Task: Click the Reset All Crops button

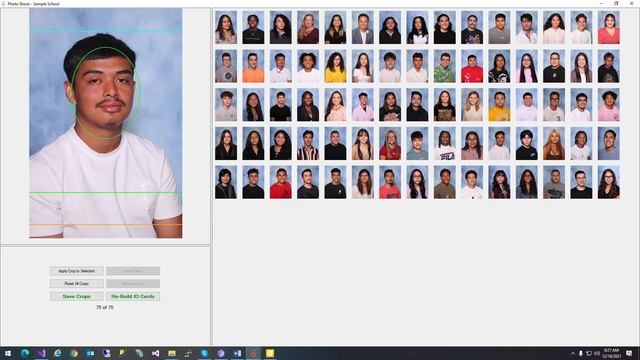Action: pos(77,284)
